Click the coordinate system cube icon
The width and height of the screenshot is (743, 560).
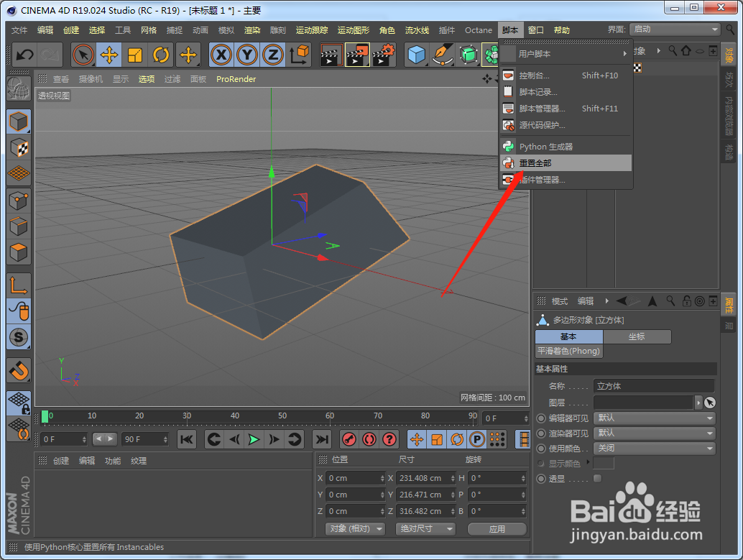click(x=299, y=55)
